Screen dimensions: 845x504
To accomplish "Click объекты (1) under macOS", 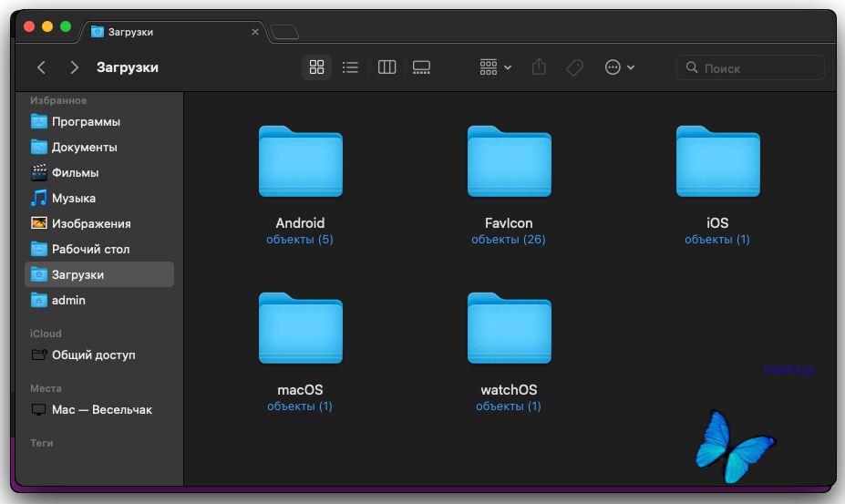I will 300,406.
